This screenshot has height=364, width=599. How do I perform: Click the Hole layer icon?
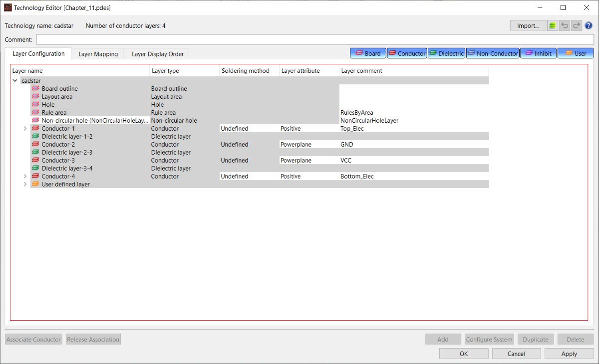(35, 105)
